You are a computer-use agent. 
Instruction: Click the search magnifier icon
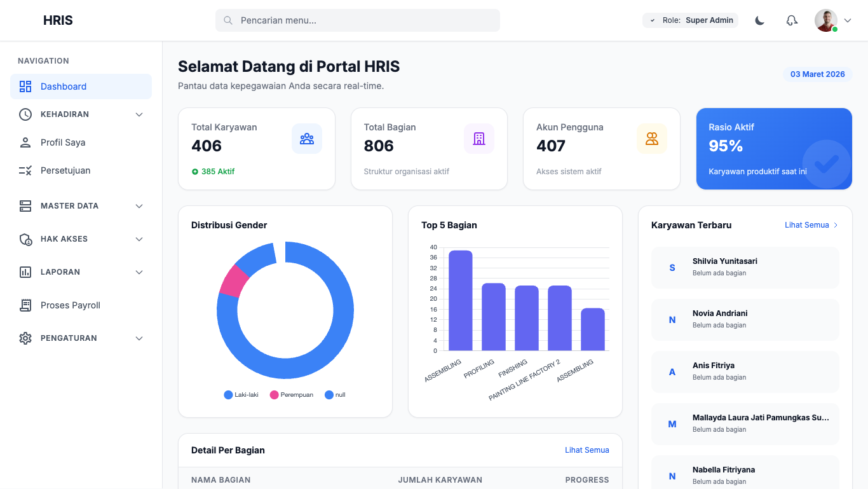[228, 20]
